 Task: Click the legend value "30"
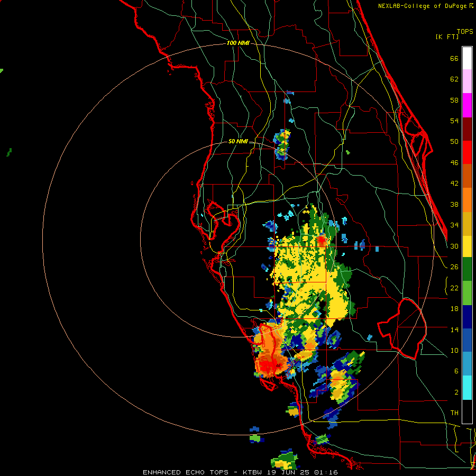point(454,246)
